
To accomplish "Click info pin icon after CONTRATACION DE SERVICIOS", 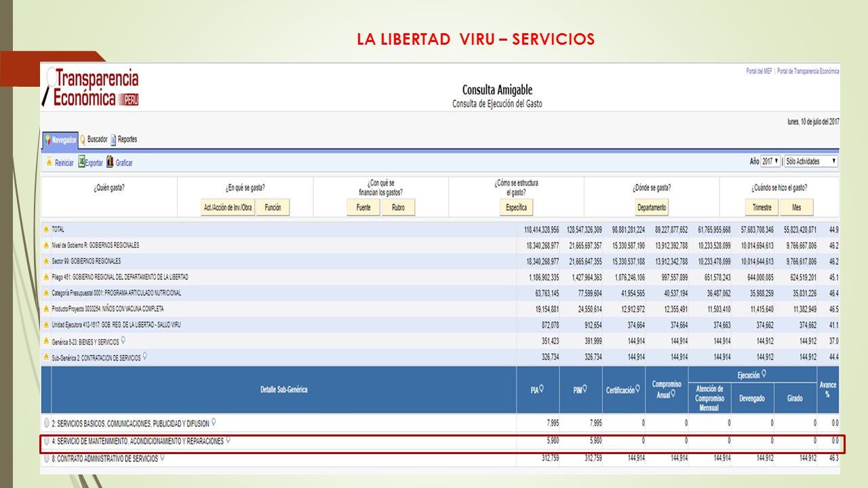I will click(x=145, y=357).
